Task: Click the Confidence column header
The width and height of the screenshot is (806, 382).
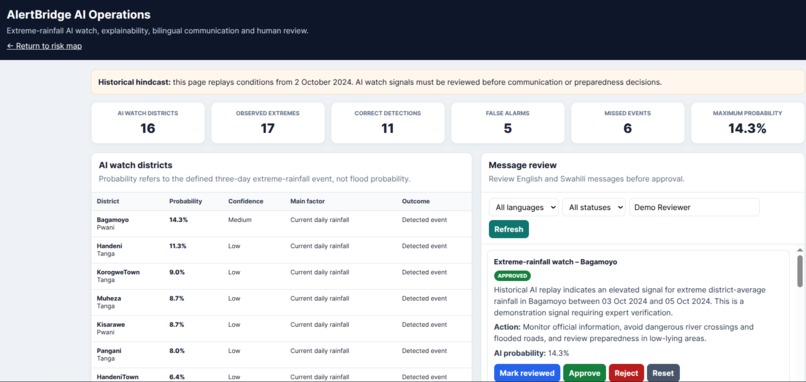Action: (x=246, y=201)
